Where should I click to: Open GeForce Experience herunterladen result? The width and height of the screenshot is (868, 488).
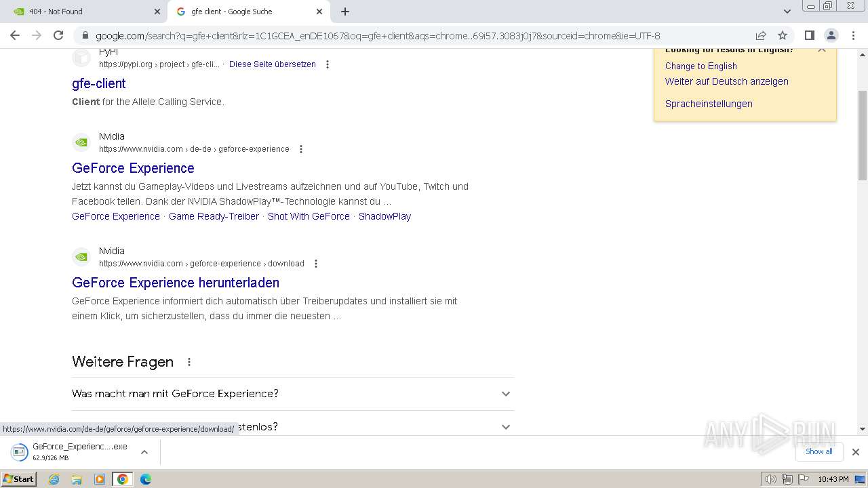[x=176, y=283]
